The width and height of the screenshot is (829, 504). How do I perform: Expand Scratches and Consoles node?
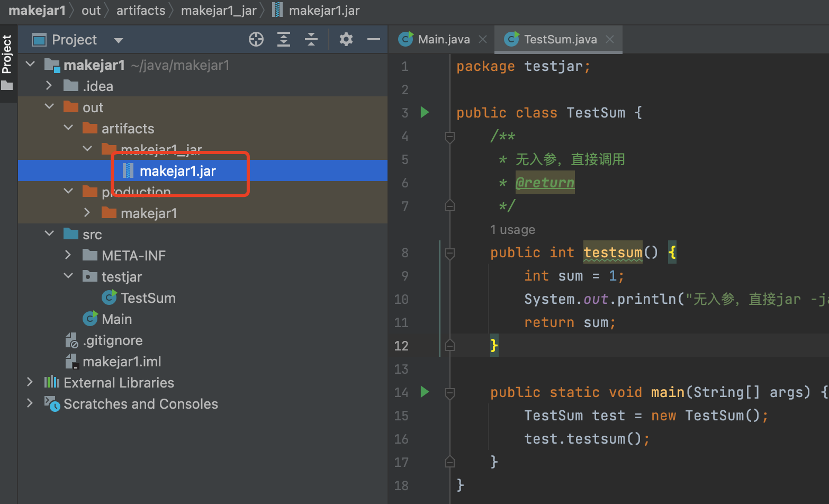click(30, 403)
